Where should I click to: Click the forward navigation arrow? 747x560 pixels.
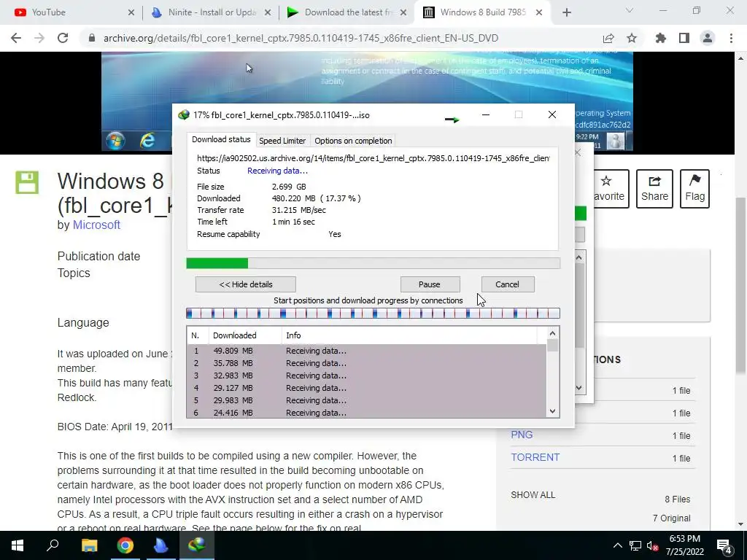[x=39, y=38]
